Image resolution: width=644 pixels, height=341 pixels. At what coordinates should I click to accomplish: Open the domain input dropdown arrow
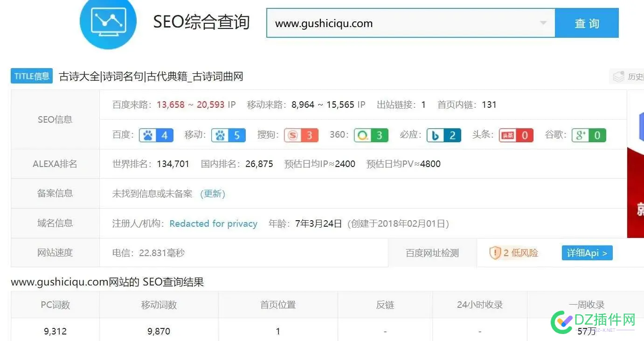pos(543,23)
